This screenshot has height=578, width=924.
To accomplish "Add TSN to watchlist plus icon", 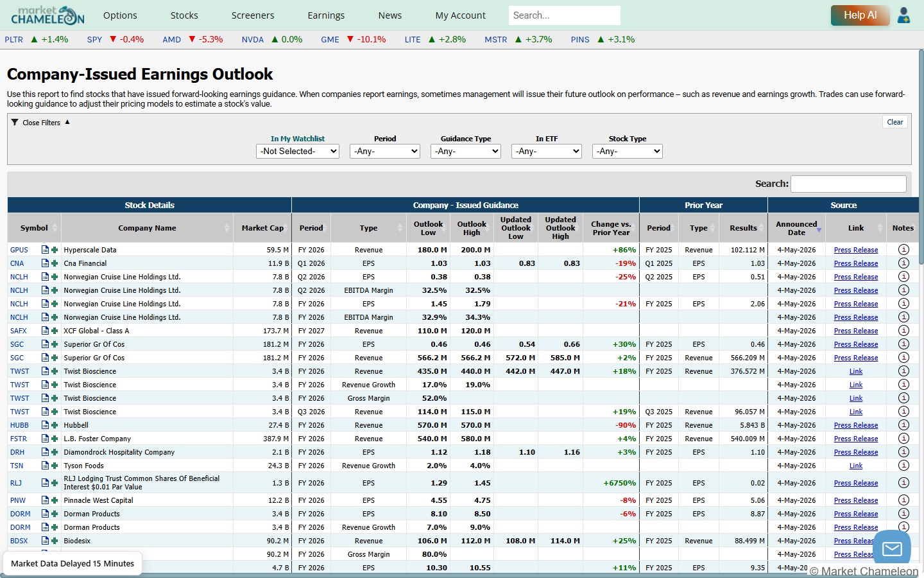I will [x=55, y=466].
